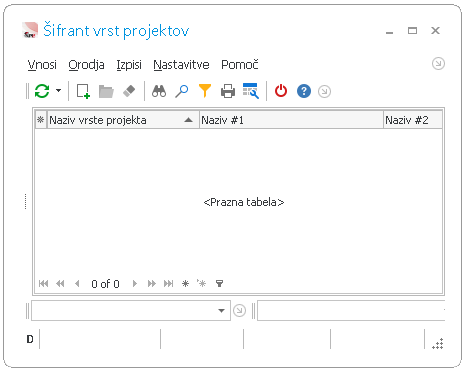463x373 pixels.
Task: Click the window resize grip
Action: point(438,344)
